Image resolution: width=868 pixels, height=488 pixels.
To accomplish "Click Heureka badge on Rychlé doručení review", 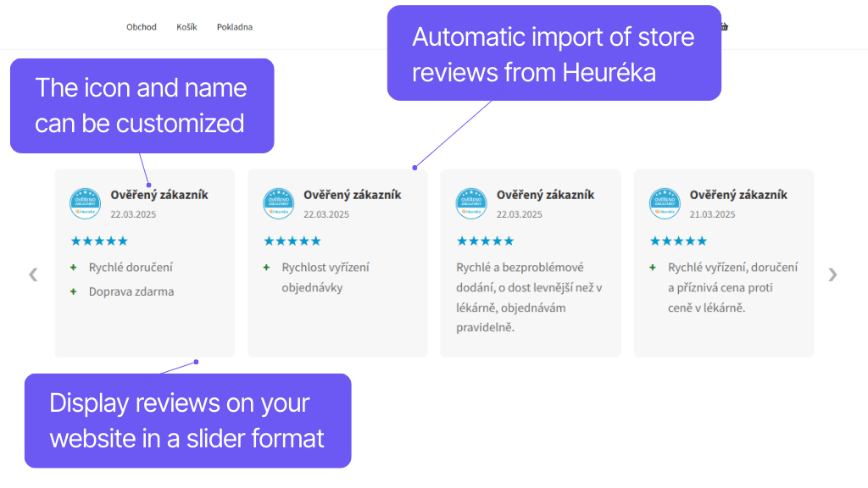I will (x=86, y=203).
